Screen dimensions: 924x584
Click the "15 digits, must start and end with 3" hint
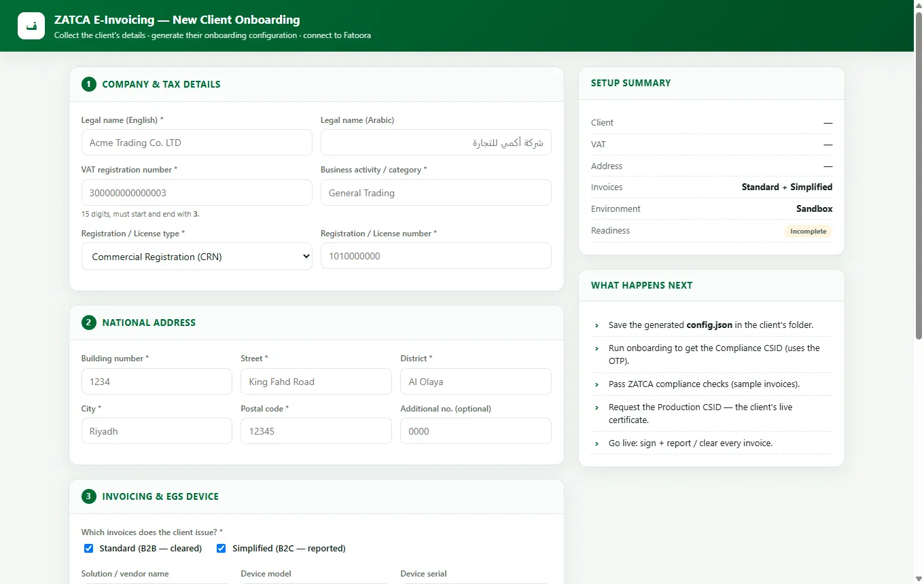[x=140, y=214]
